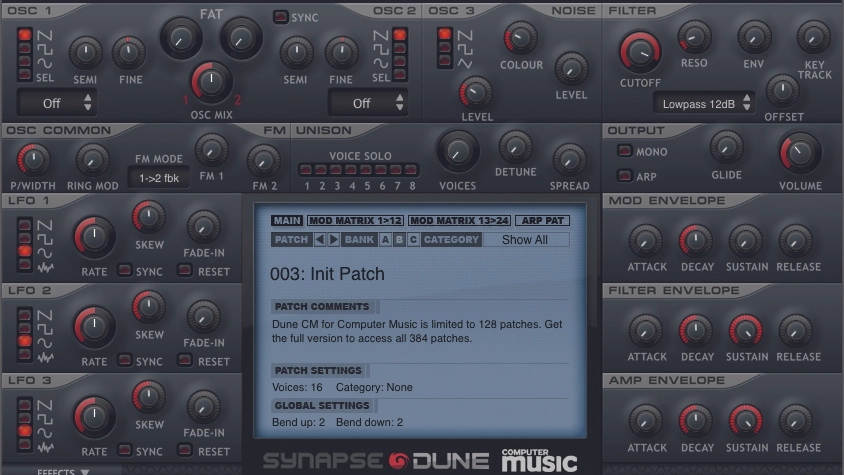Select sawtooth shape LED in LFO 1
Image resolution: width=844 pixels, height=475 pixels.
click(25, 225)
